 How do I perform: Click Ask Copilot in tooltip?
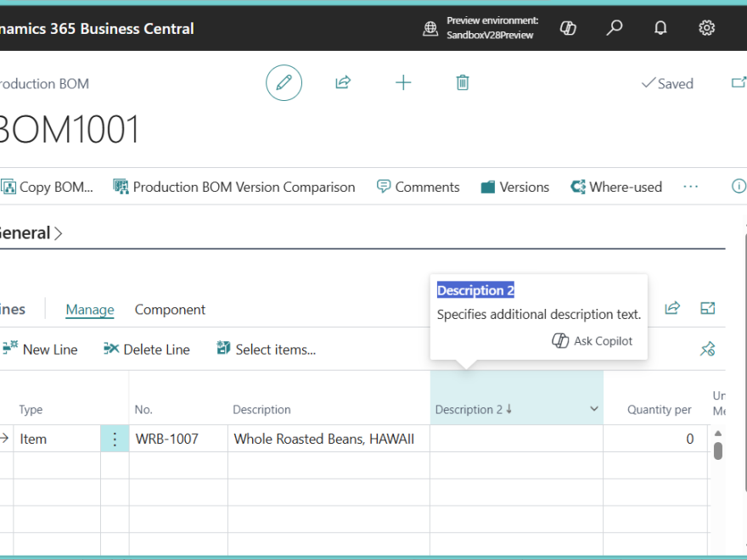592,340
